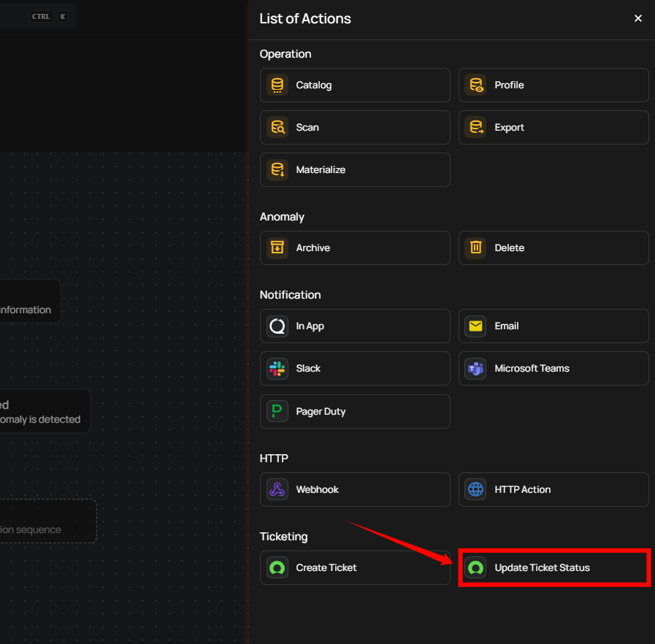Pick the Microsoft Teams notification action
The width and height of the screenshot is (655, 644).
(554, 369)
